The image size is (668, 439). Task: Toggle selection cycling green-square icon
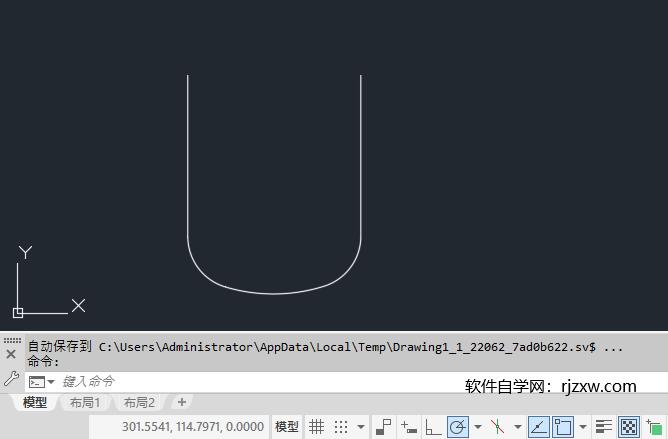654,427
